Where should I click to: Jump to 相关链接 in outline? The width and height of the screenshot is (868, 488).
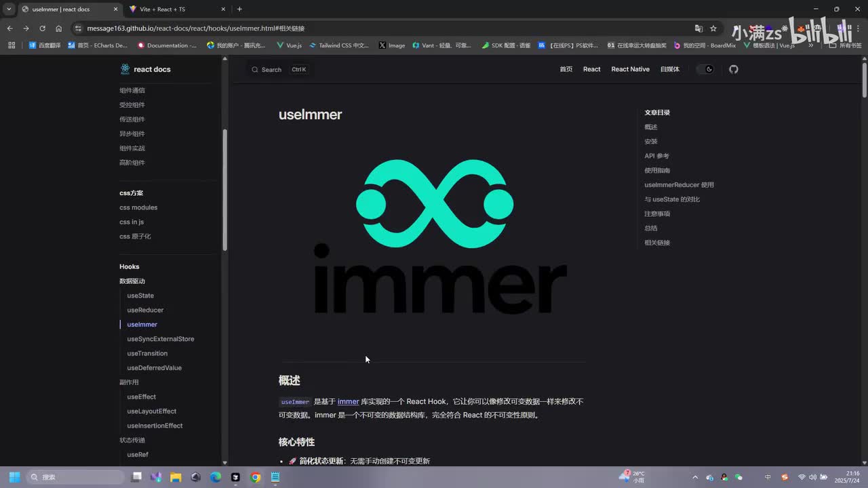coord(657,243)
